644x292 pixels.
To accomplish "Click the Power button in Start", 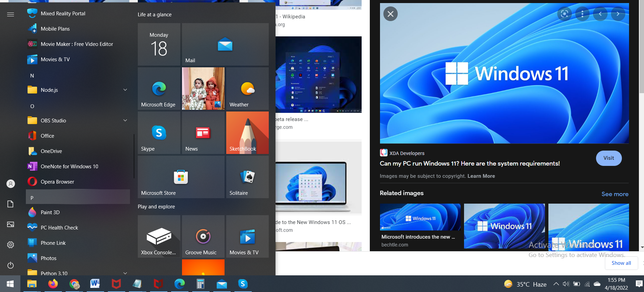I will (x=11, y=265).
